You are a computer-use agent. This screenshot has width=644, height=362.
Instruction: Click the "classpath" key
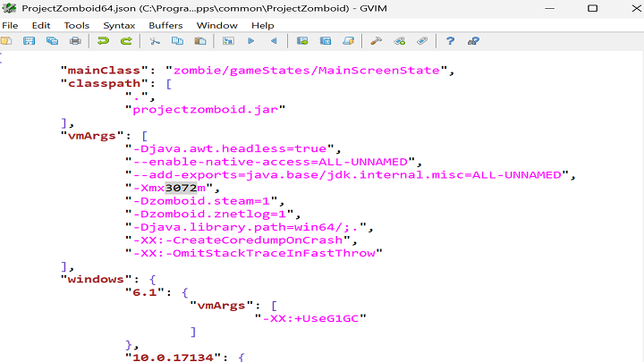(x=104, y=84)
